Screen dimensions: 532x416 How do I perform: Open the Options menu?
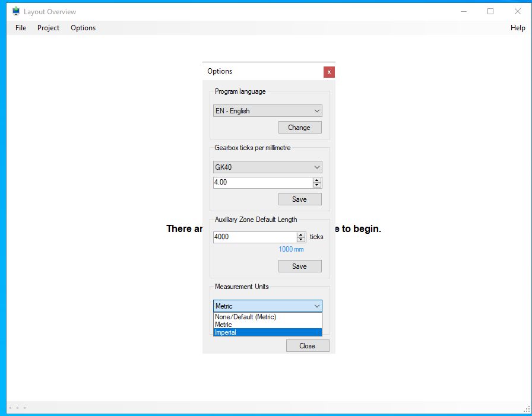[x=83, y=28]
